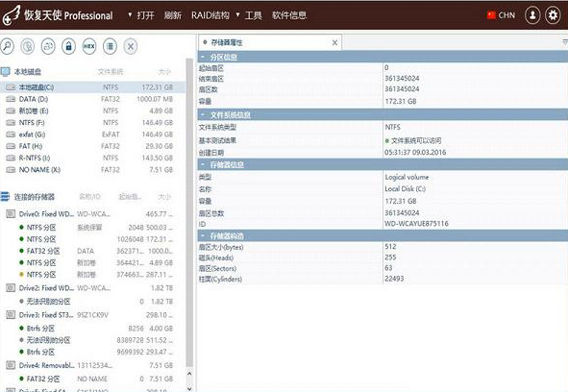Open the 打开 dropdown menu
The image size is (568, 392).
pos(141,15)
